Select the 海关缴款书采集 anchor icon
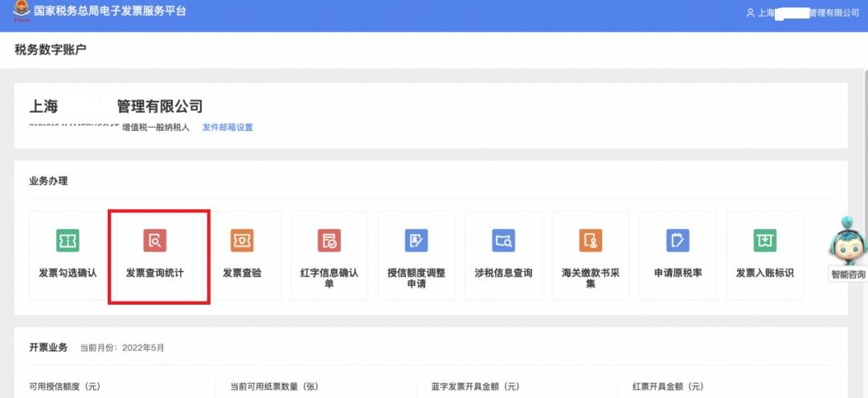 tap(591, 240)
